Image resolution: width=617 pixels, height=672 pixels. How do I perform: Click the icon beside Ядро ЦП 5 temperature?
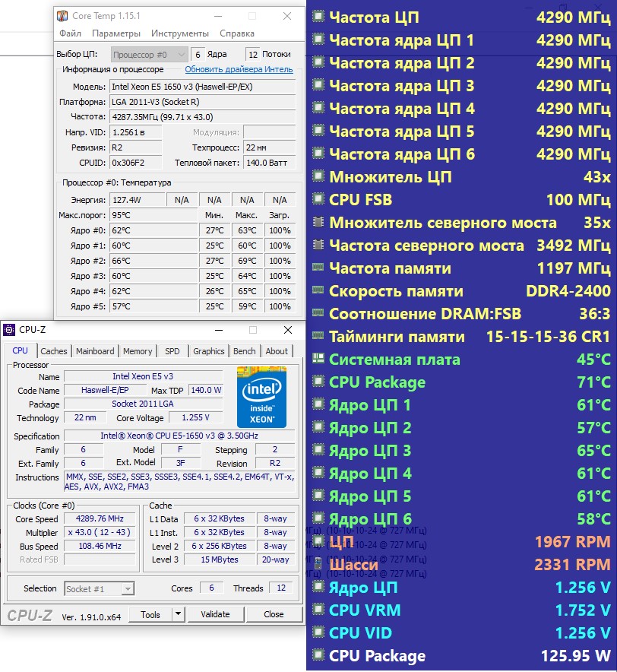click(318, 496)
